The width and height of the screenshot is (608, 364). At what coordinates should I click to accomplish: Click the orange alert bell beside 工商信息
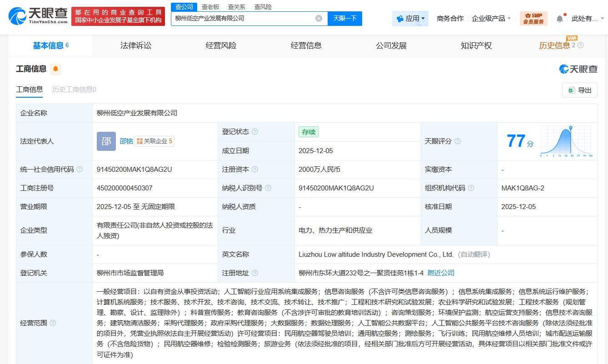coord(55,69)
